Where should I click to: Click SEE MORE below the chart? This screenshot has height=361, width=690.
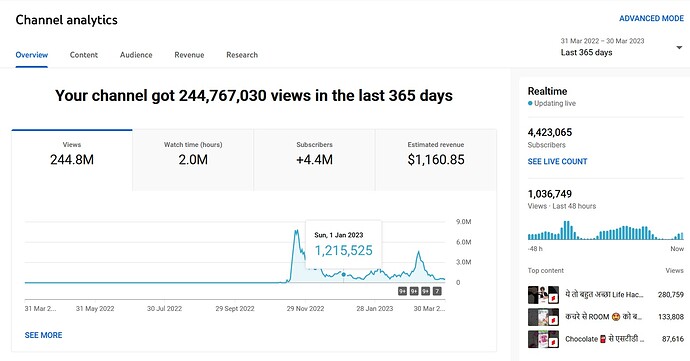tap(43, 335)
